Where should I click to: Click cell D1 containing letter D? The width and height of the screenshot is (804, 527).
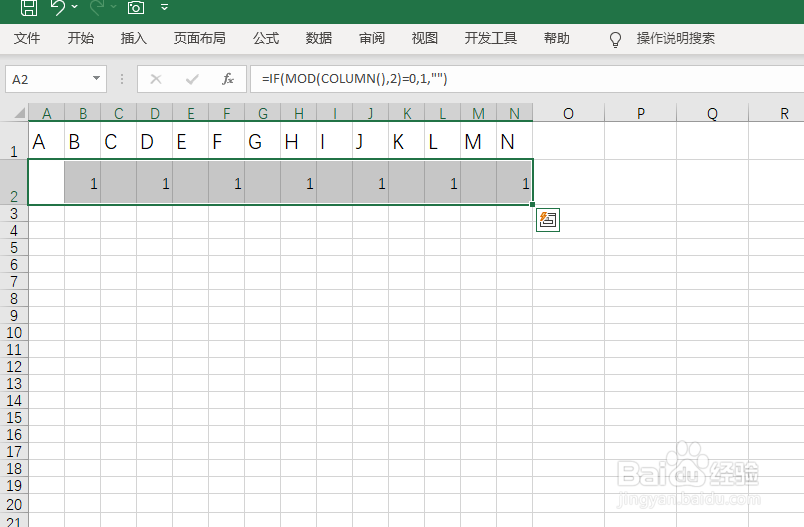tap(154, 141)
